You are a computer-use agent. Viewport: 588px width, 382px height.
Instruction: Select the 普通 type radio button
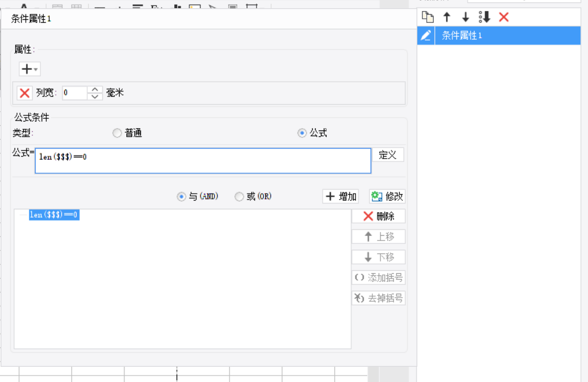(117, 133)
